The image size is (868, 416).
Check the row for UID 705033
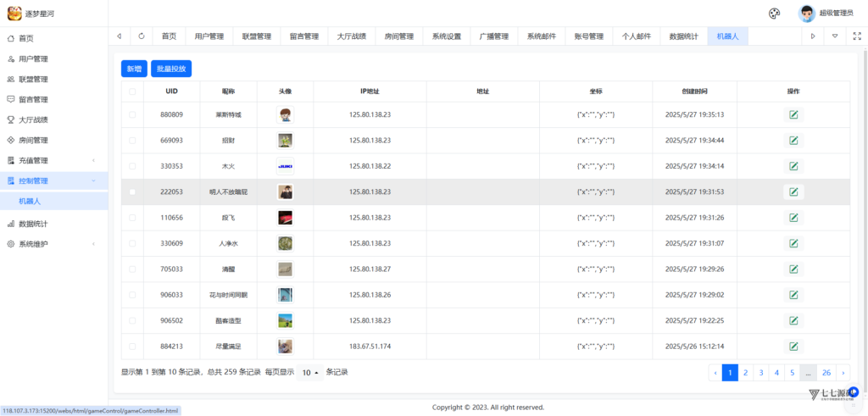point(132,269)
